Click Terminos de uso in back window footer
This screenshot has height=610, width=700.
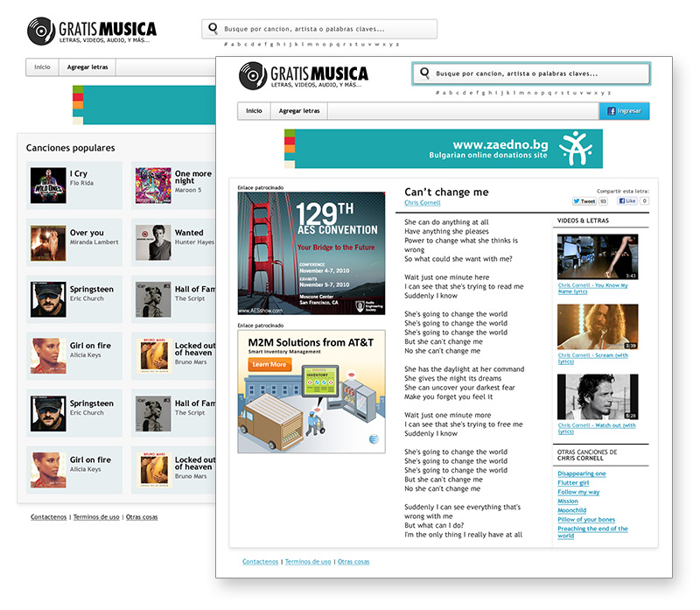(x=96, y=517)
